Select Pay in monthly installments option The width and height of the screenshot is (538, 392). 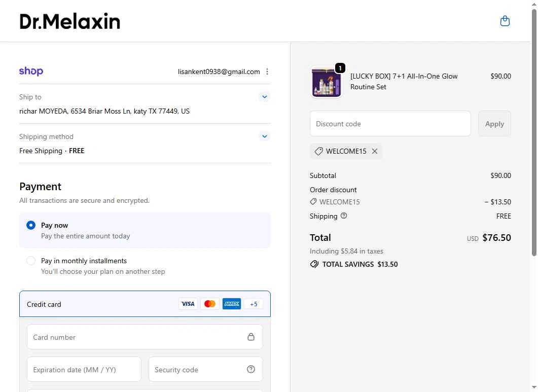pyautogui.click(x=31, y=261)
